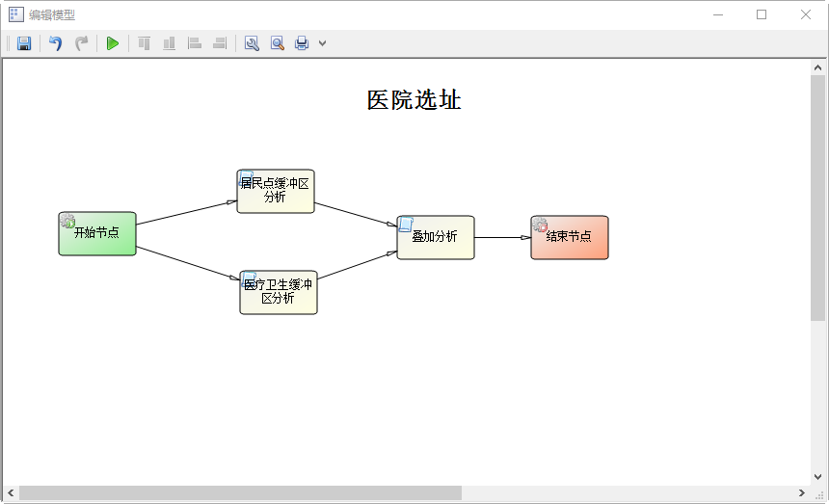Click the Save model icon
Viewport: 829px width, 504px height.
pos(24,43)
